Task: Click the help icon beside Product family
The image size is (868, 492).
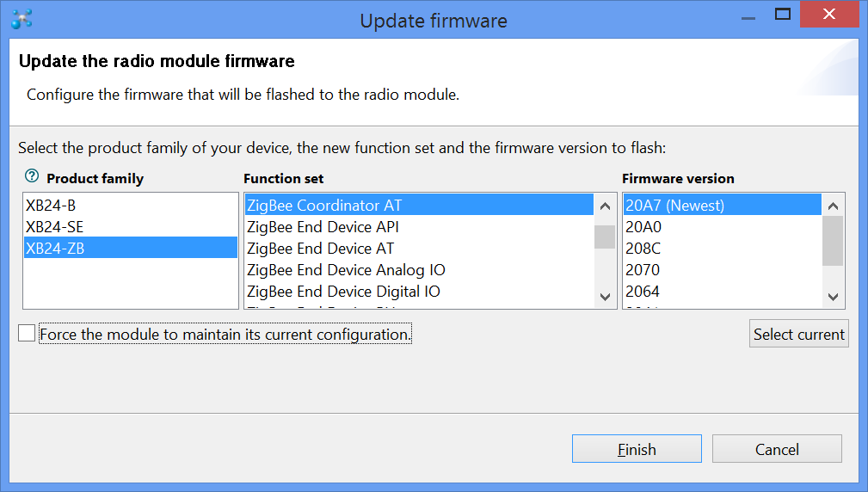Action: pos(32,176)
